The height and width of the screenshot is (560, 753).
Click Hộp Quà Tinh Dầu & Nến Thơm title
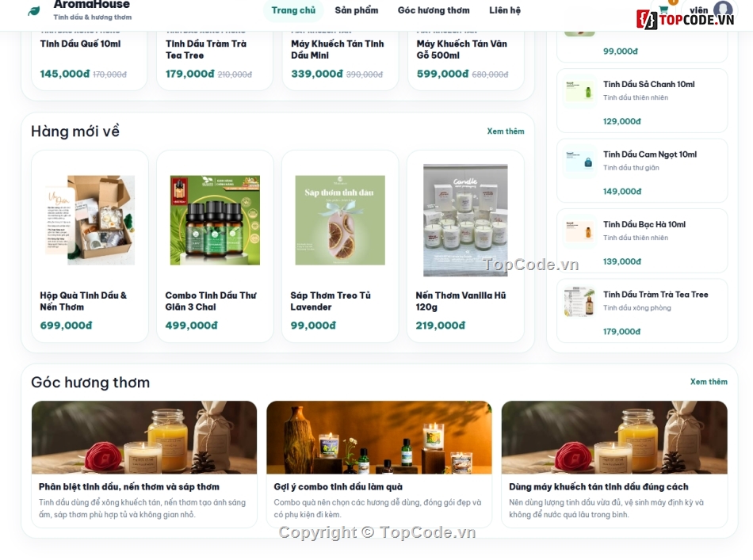coord(83,301)
